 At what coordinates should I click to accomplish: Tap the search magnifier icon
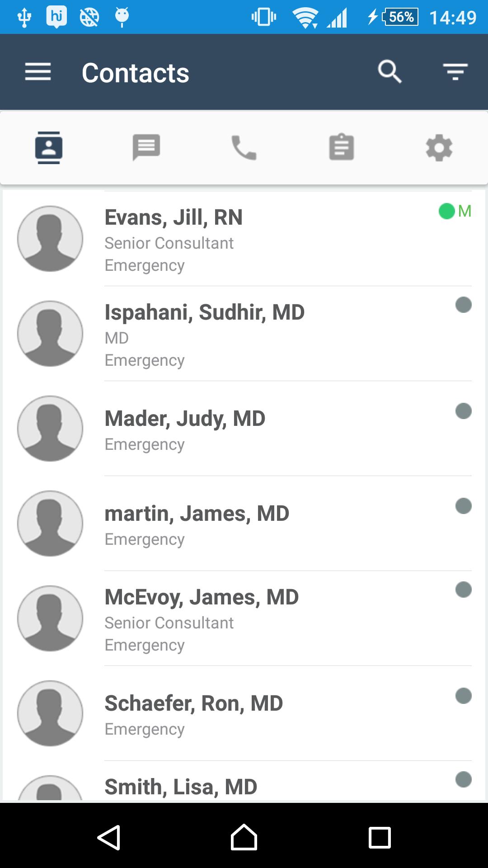(389, 72)
